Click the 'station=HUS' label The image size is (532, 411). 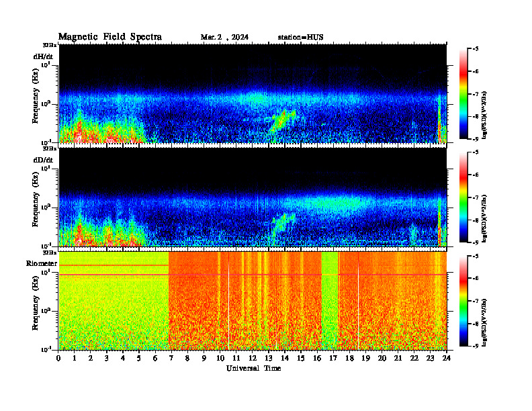click(x=300, y=38)
